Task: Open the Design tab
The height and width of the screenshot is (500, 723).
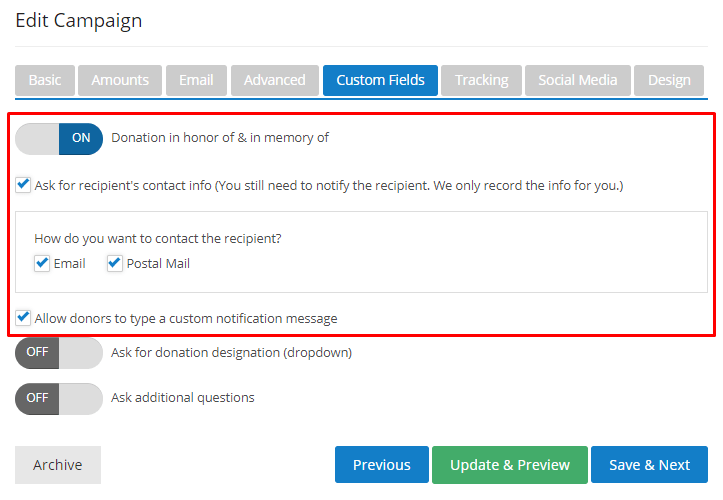Action: (669, 81)
